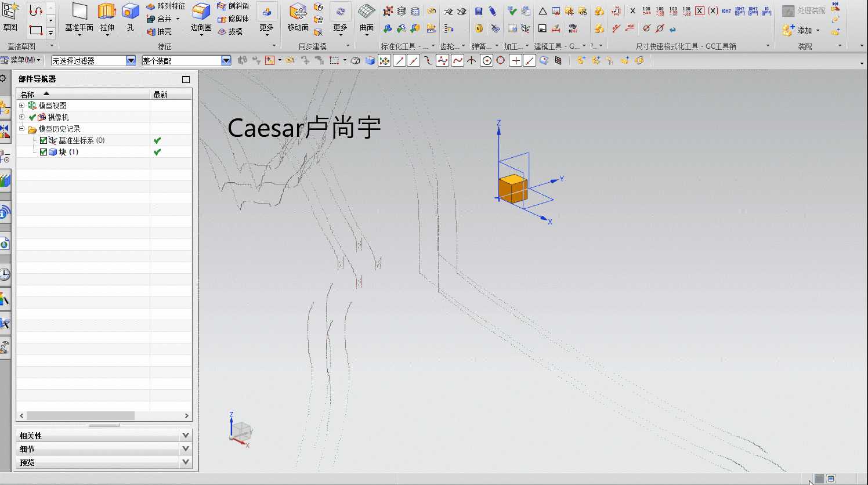Choose the 修剪体 trim body tool
This screenshot has height=485, width=868.
point(233,19)
